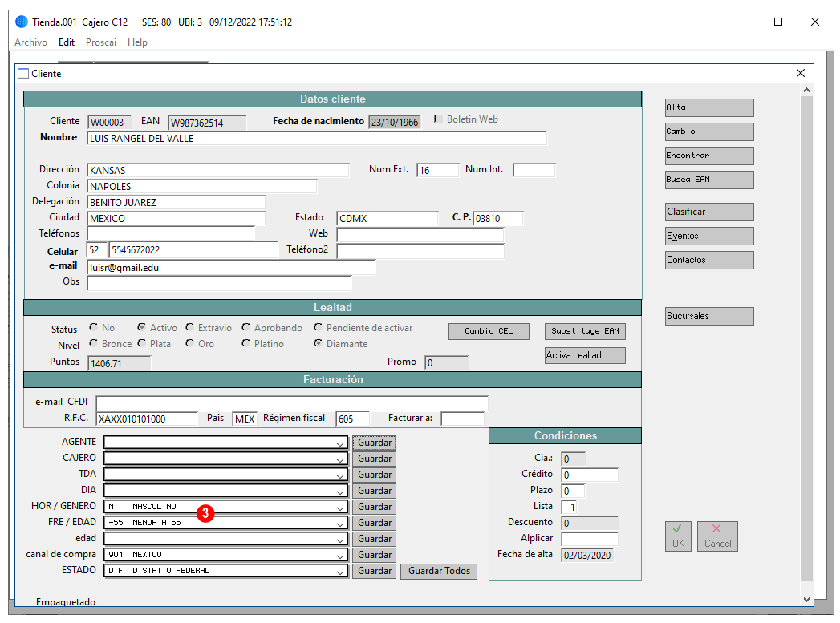Click the Web input field
The height and width of the screenshot is (623, 840).
[x=420, y=234]
